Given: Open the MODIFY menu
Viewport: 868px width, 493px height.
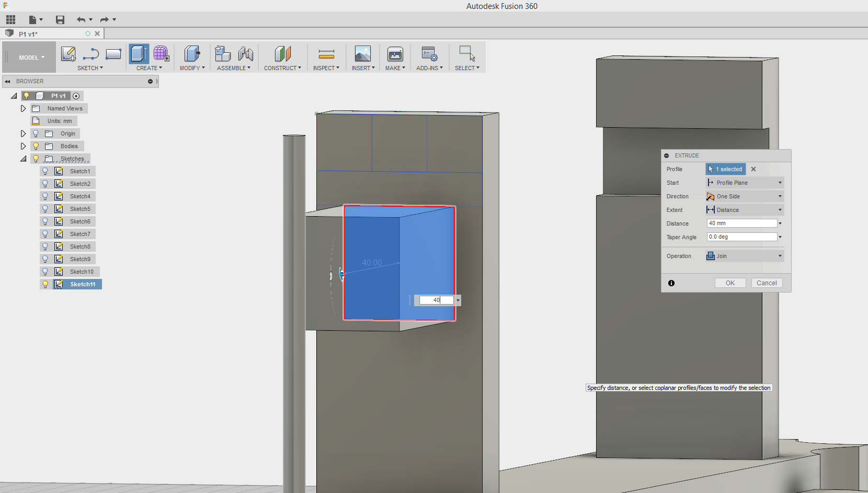Looking at the screenshot, I should (x=192, y=68).
